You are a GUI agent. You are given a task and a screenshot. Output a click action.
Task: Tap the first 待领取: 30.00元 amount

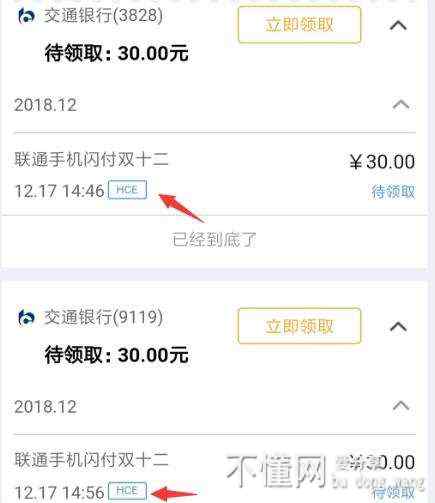click(117, 53)
